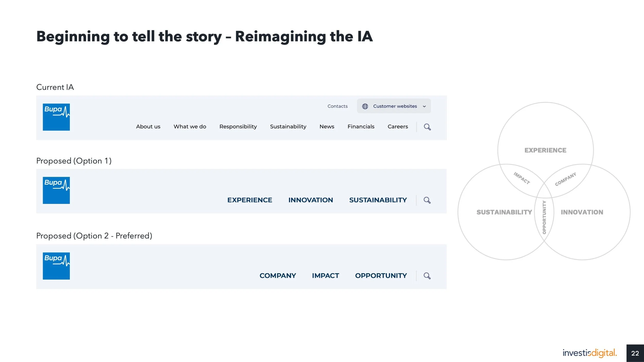The image size is (644, 362).
Task: Click the slide number 22 box
Action: (x=635, y=353)
